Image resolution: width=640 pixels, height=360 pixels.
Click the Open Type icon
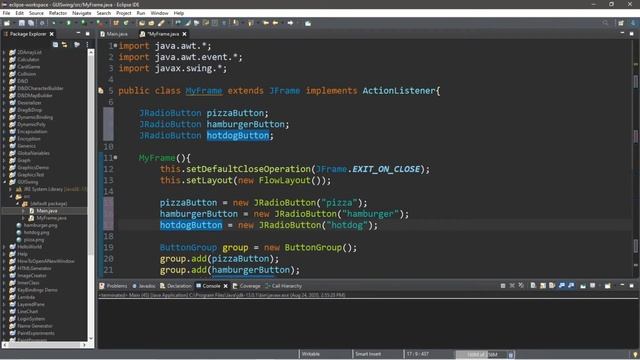pyautogui.click(x=142, y=23)
